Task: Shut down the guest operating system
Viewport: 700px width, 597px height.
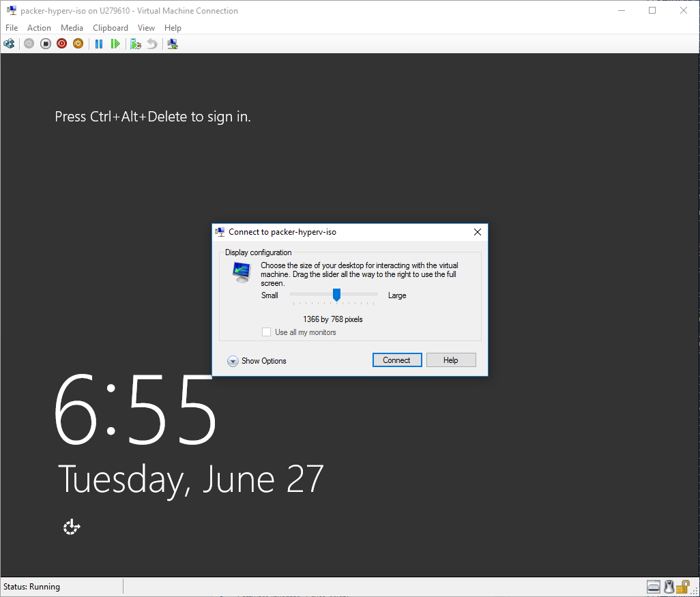Action: [x=61, y=43]
